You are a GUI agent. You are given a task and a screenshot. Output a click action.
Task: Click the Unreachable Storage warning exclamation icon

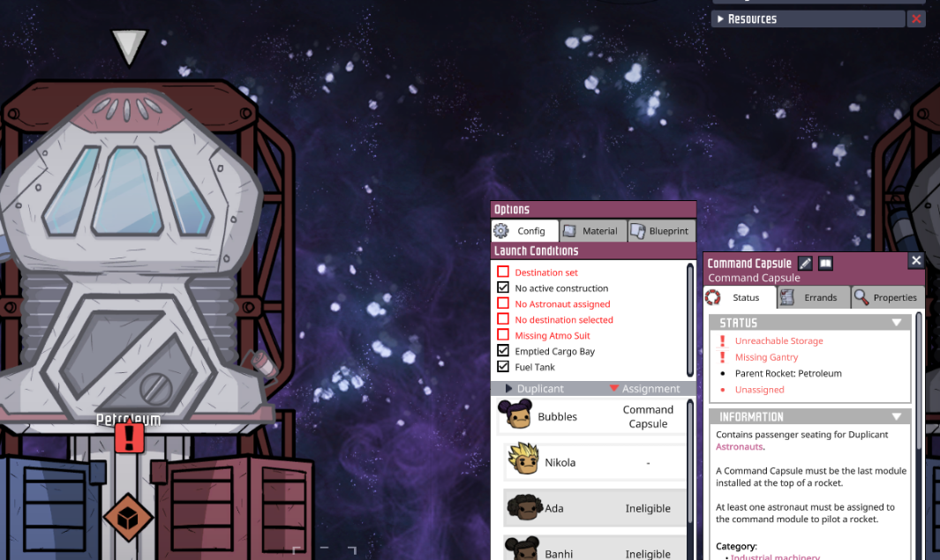tap(722, 340)
